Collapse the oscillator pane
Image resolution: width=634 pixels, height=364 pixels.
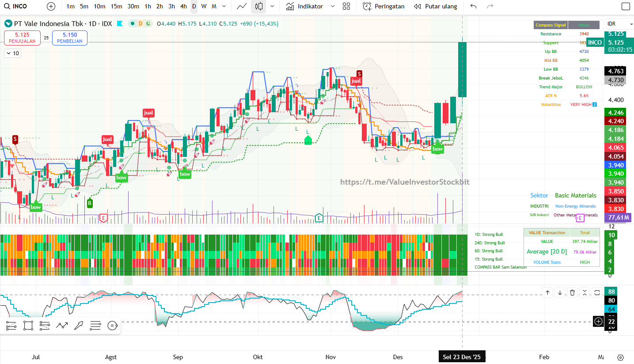point(585,292)
